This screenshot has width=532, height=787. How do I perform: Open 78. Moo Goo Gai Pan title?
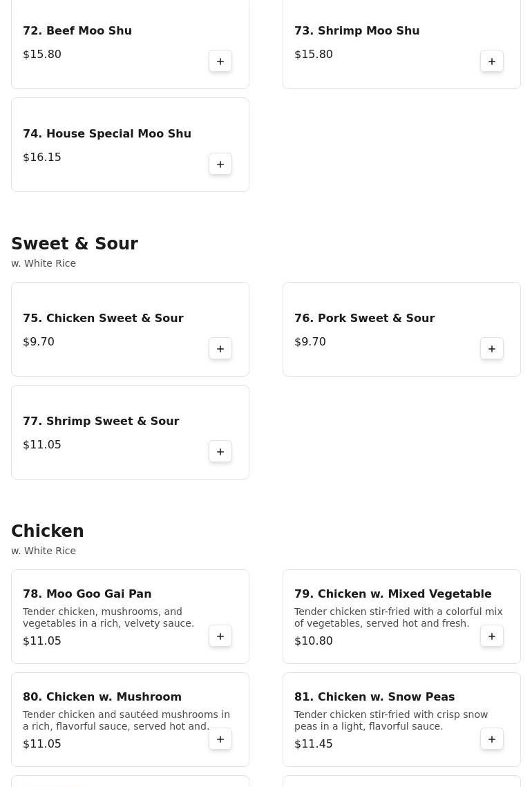point(87,594)
